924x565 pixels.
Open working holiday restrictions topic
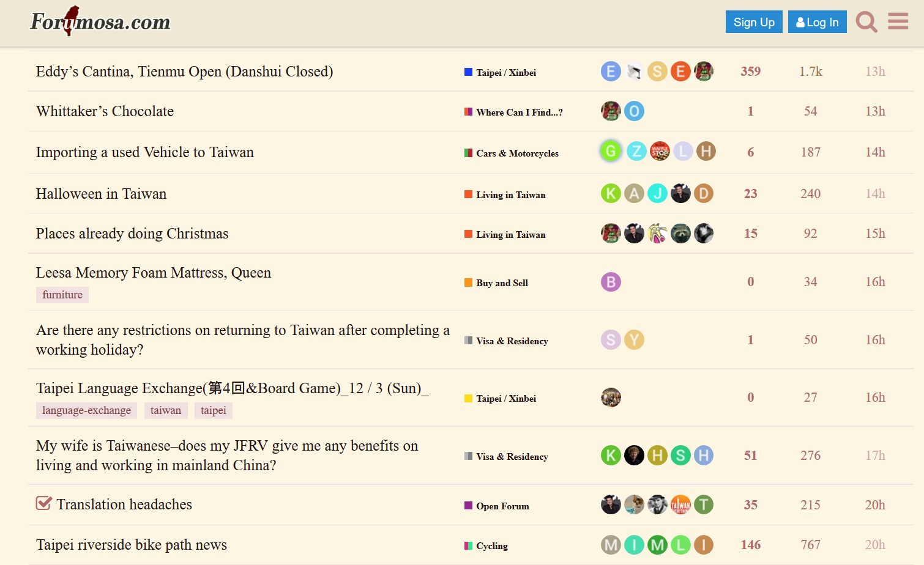coord(243,340)
